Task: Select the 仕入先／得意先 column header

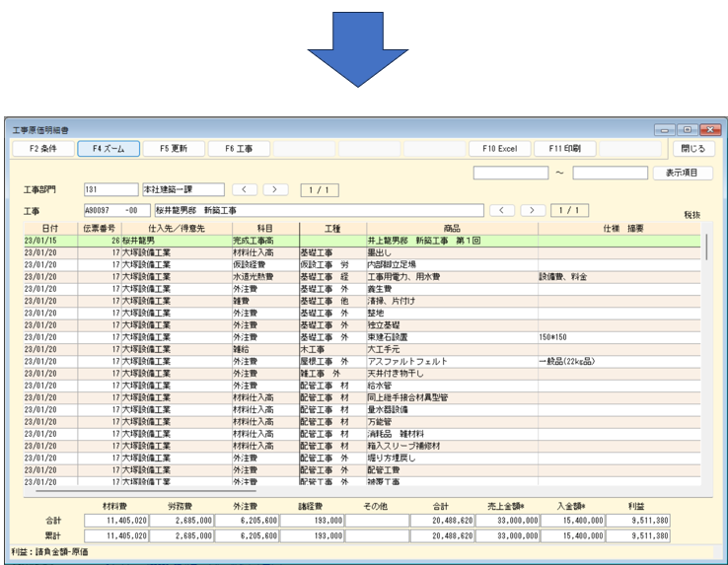Action: [177, 229]
